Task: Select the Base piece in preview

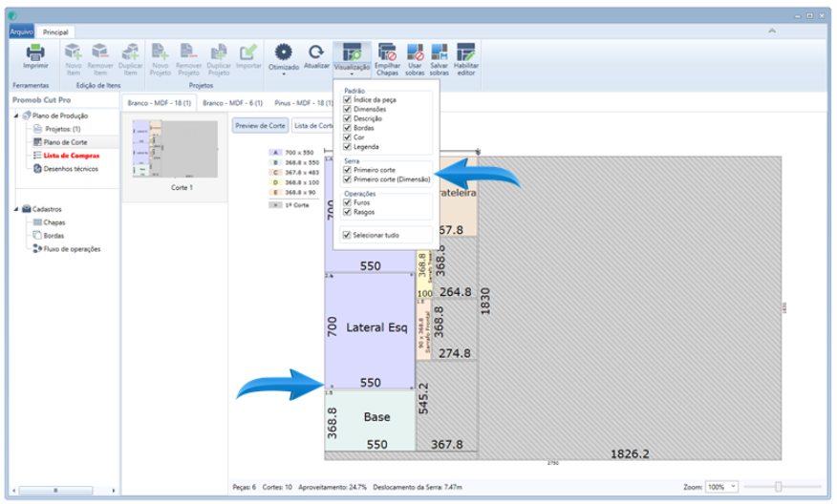Action: (370, 421)
